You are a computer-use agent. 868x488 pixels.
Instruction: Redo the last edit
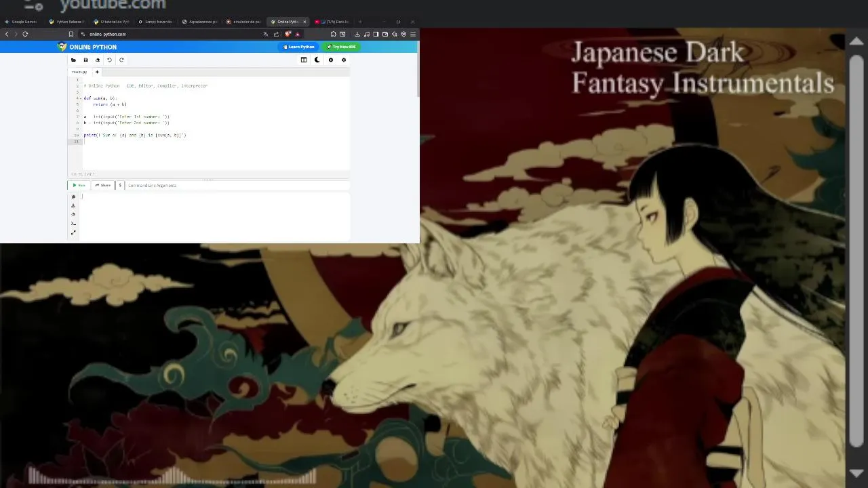pos(121,60)
